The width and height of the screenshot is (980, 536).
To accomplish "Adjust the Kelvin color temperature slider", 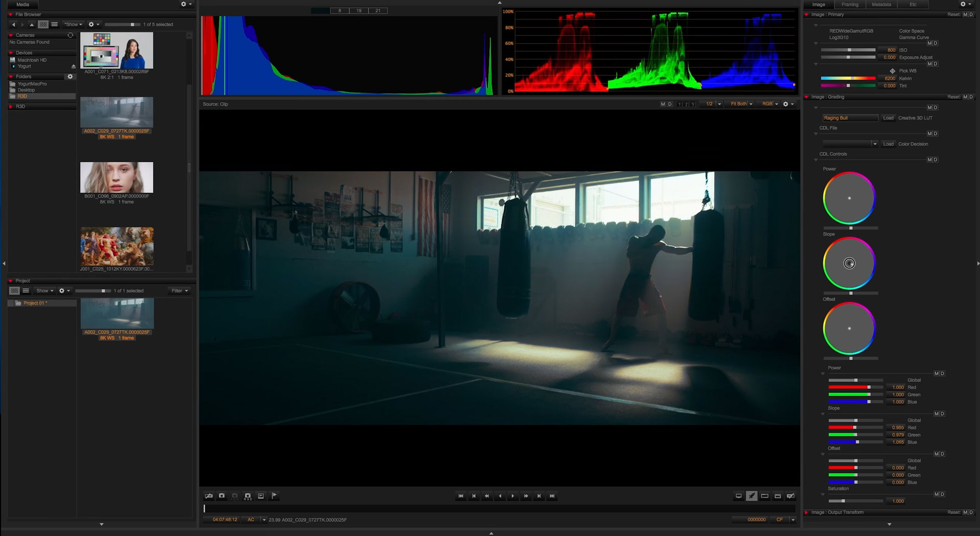I will [x=848, y=78].
